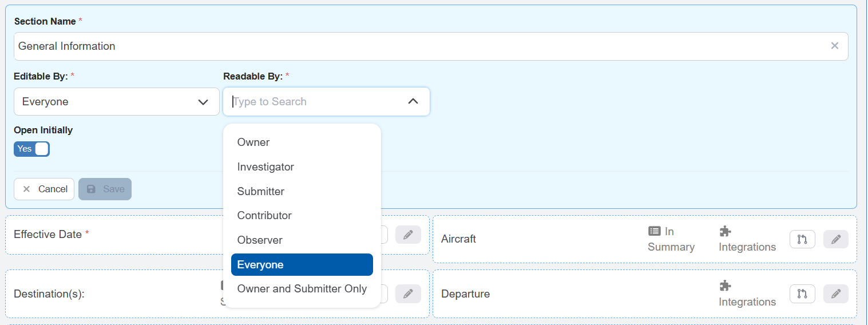
Task: Click the Integrations puzzle icon for Aircraft
Action: tap(725, 231)
